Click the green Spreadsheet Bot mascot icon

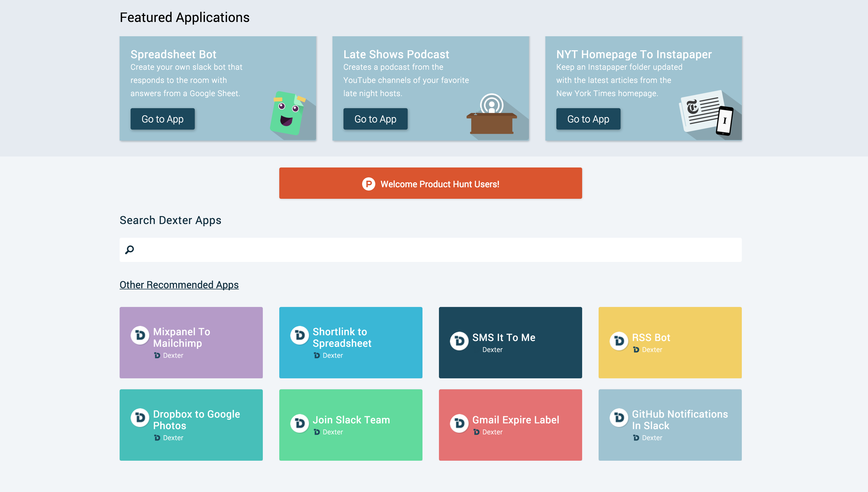pos(287,114)
